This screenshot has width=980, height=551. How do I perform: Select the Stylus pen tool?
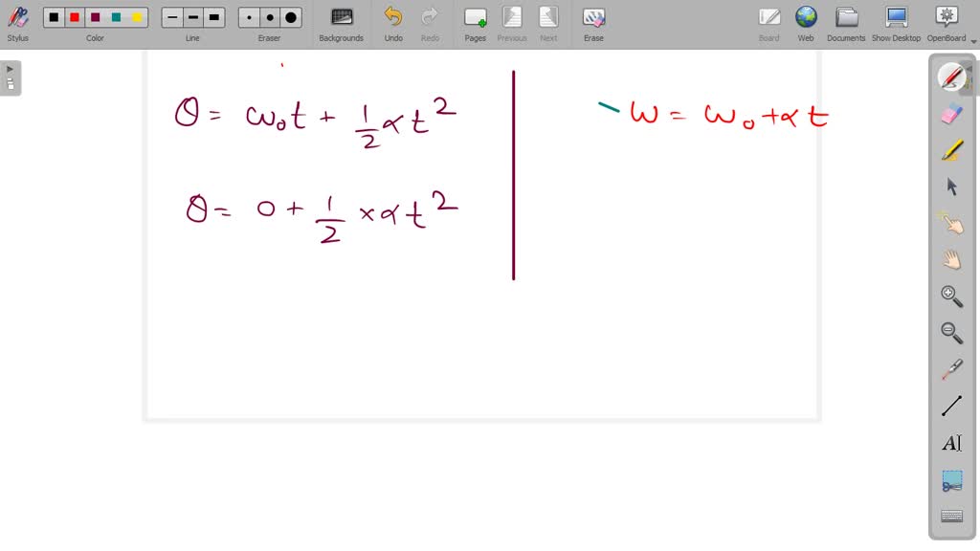click(x=951, y=77)
